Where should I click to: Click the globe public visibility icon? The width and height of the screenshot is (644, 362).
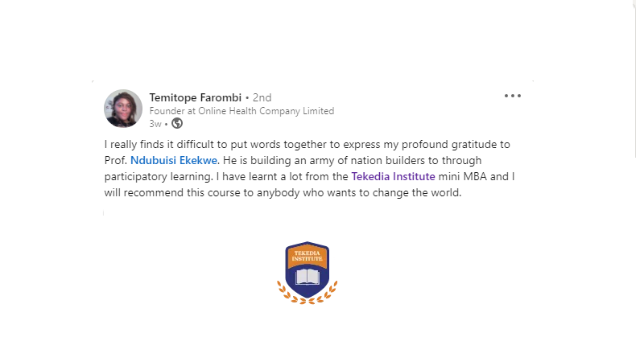pyautogui.click(x=177, y=124)
